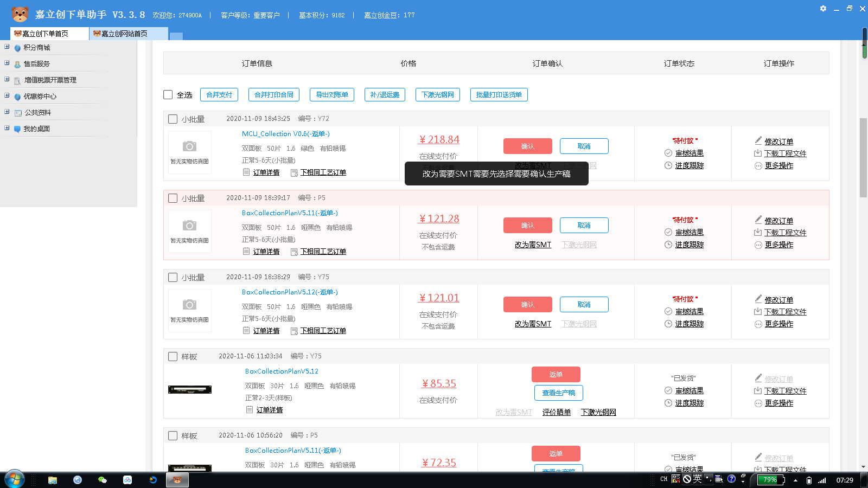Click the pencil 修改订单 icon for order Y72

[758, 140]
